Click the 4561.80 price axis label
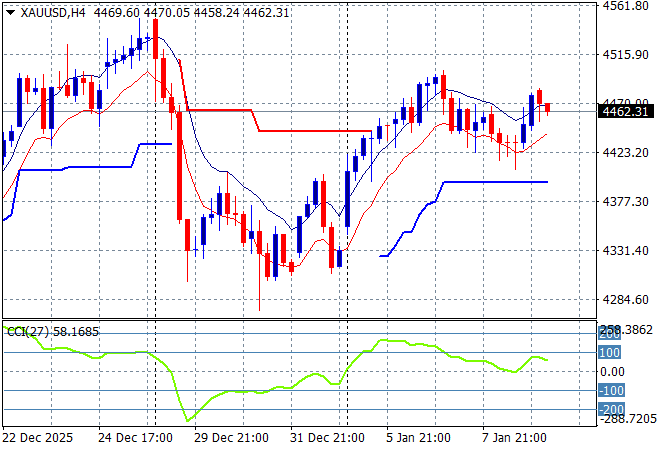The width and height of the screenshot is (660, 450). click(x=626, y=6)
